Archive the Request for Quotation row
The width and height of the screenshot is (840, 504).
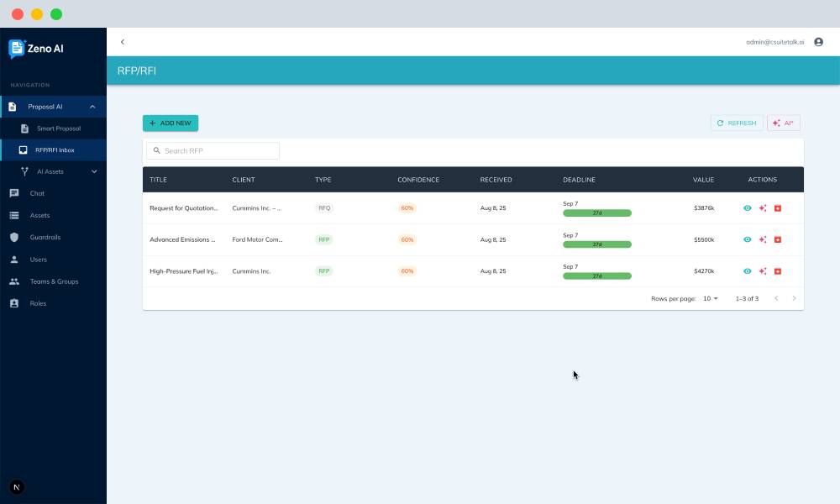click(778, 207)
